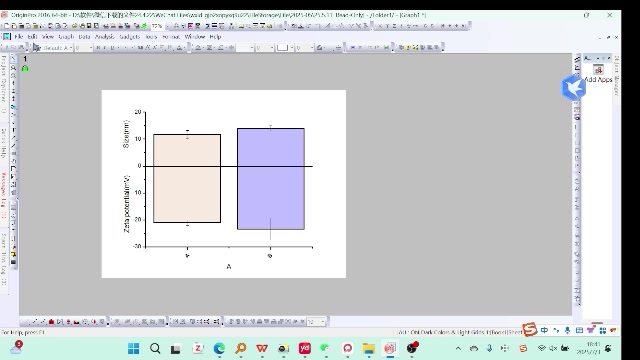Toggle Italic text formatting
This screenshot has height=360, width=640.
(x=105, y=48)
